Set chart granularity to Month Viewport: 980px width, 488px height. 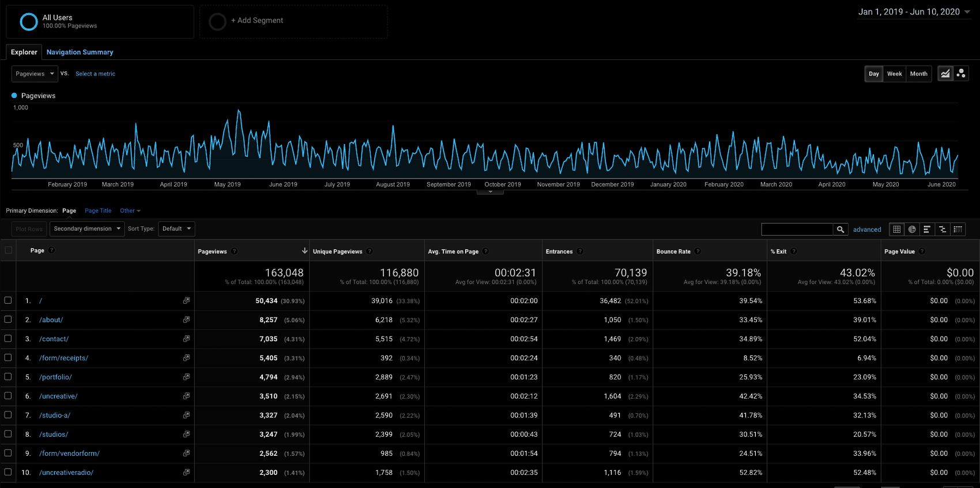point(919,74)
